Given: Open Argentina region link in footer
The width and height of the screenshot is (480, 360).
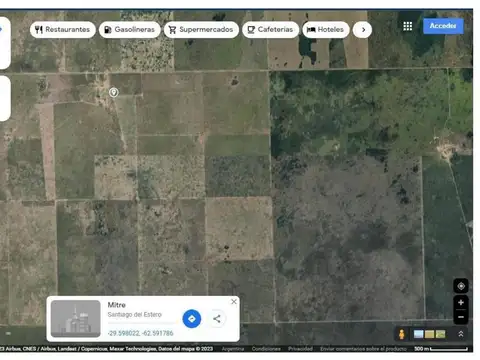Looking at the screenshot, I should (233, 349).
